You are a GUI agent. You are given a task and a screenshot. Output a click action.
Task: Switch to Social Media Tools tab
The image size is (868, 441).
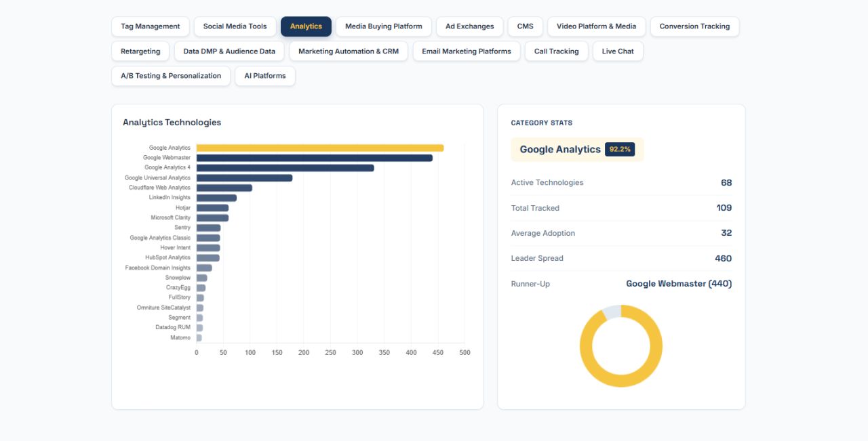(235, 26)
